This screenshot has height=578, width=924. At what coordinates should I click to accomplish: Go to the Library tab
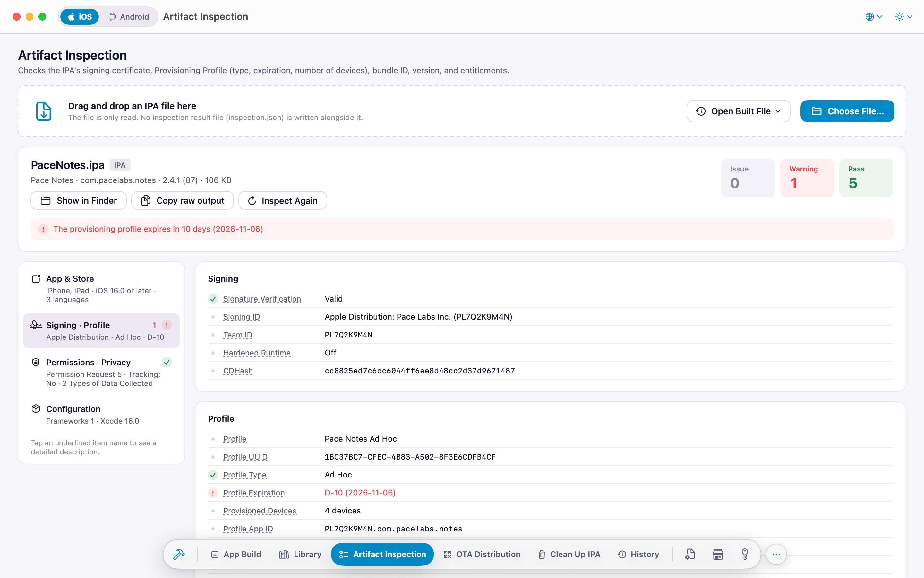click(300, 554)
